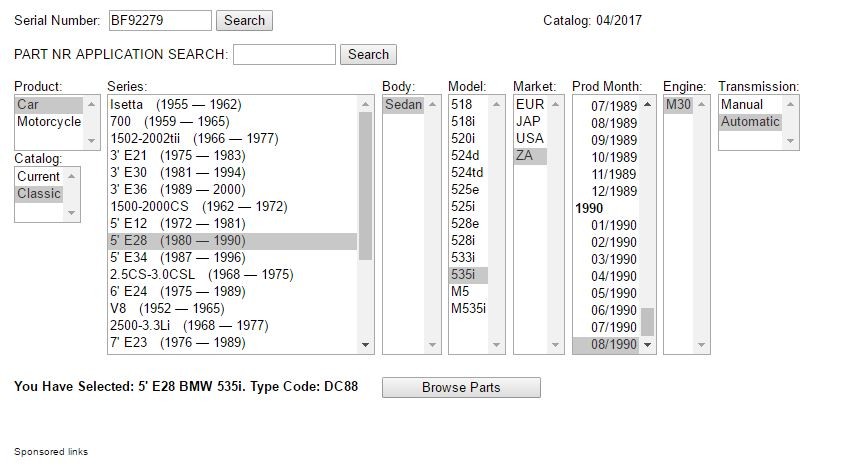
Task: Click the Part NR Application Search input
Action: (284, 55)
